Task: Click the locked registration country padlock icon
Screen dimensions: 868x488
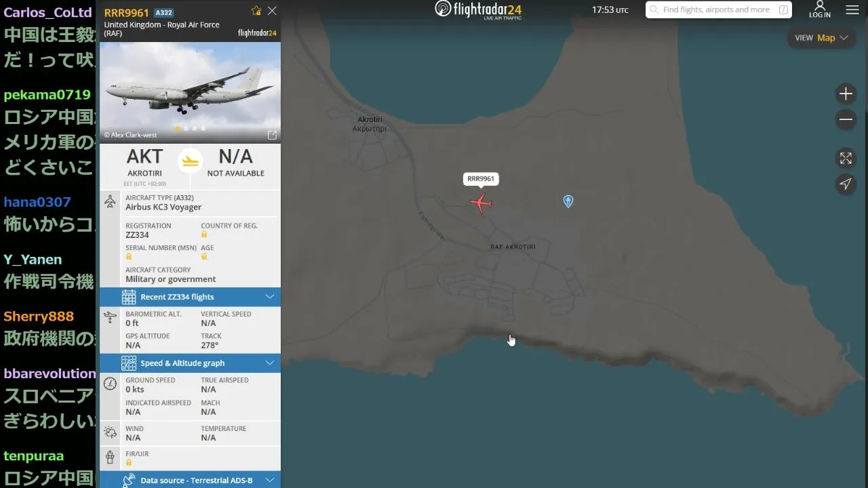Action: tap(204, 235)
